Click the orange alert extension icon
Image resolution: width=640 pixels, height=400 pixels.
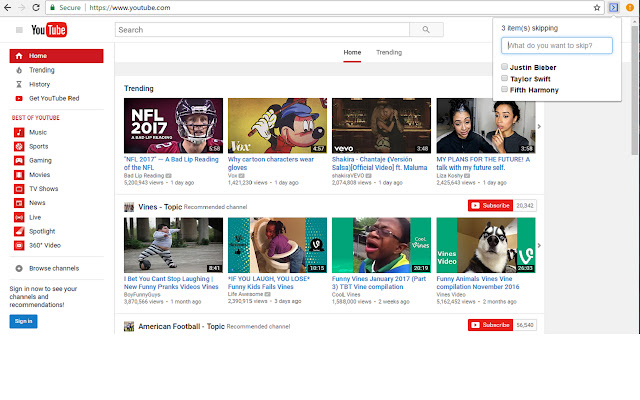(630, 7)
